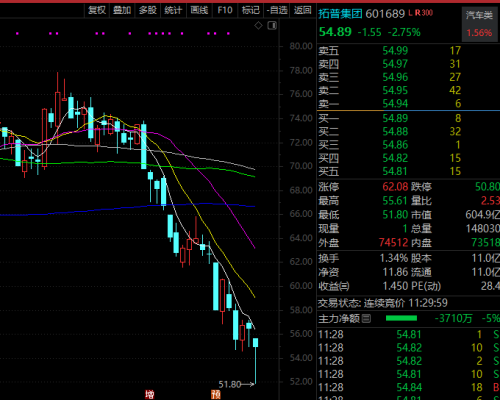Click the orange 预 marker at chart bottom
This screenshot has height=400, width=500.
click(216, 395)
